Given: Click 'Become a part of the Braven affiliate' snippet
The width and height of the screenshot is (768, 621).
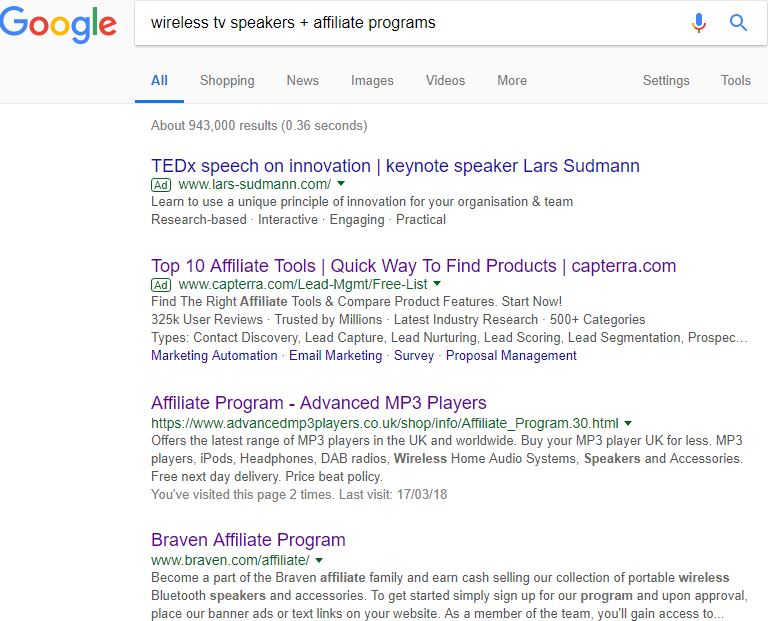Looking at the screenshot, I should pyautogui.click(x=449, y=596).
